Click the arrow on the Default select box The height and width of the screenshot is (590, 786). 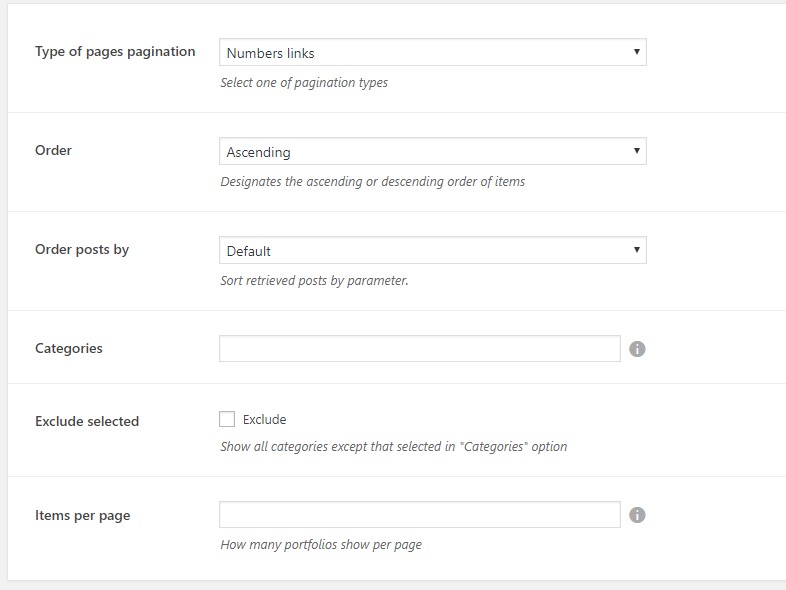636,251
